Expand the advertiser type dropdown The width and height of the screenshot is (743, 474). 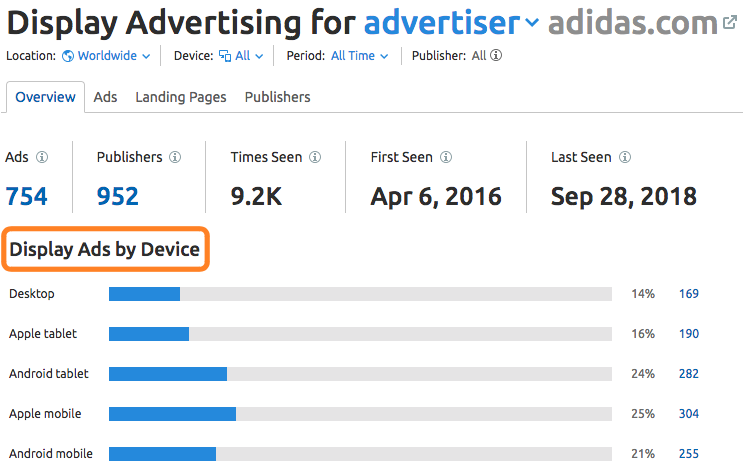532,22
